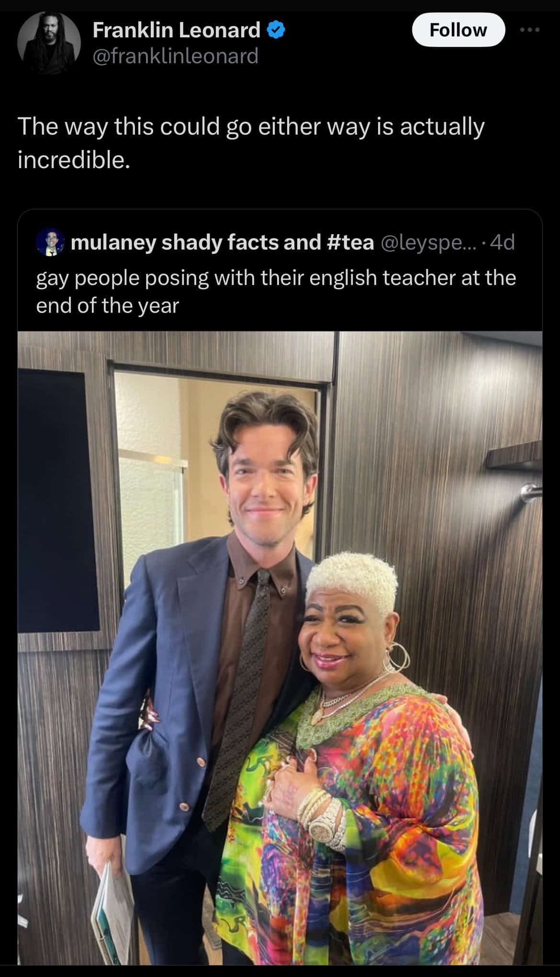Open quoted post text about english teacher
The height and width of the screenshot is (977, 560).
[x=276, y=291]
